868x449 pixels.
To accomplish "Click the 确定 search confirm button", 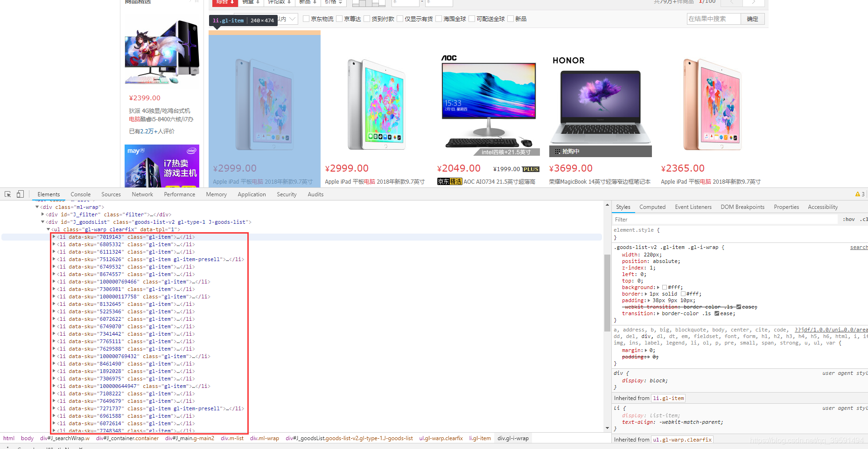I will [752, 19].
